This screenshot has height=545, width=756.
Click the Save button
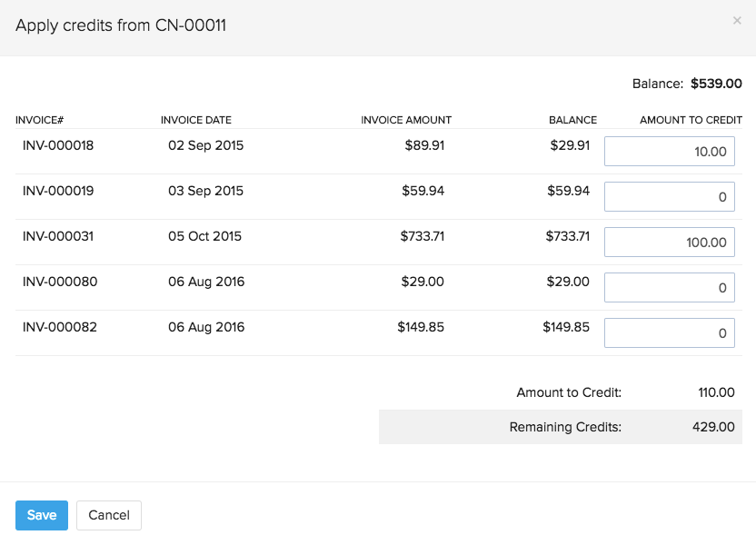coord(41,515)
